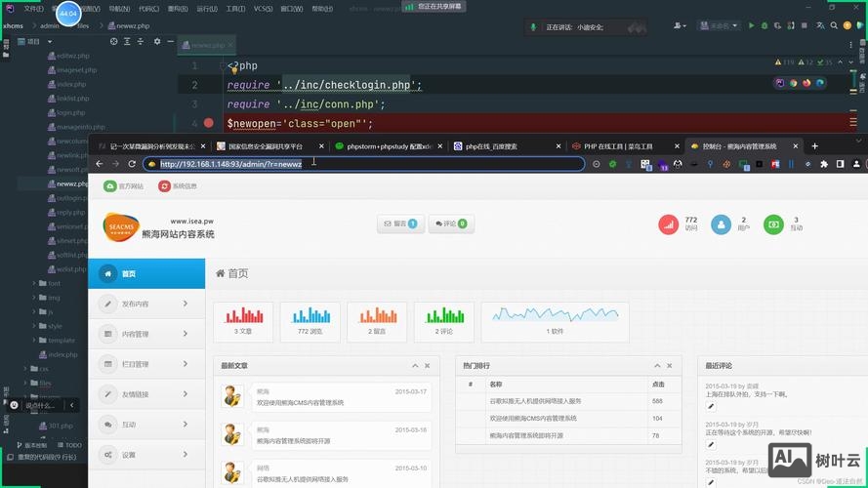The height and width of the screenshot is (488, 868).
Task: Click the red stop square in PhpStorm toolbar
Action: click(x=805, y=25)
